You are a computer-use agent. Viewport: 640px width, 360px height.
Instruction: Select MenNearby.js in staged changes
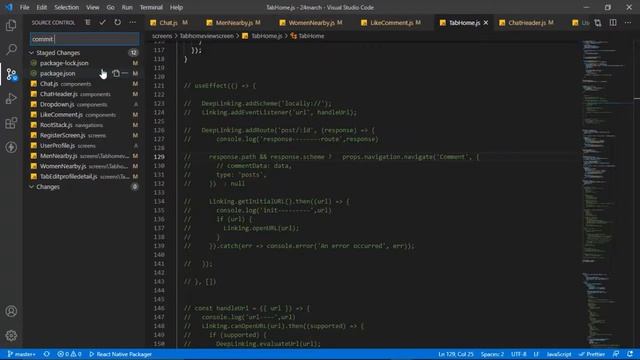(x=84, y=156)
